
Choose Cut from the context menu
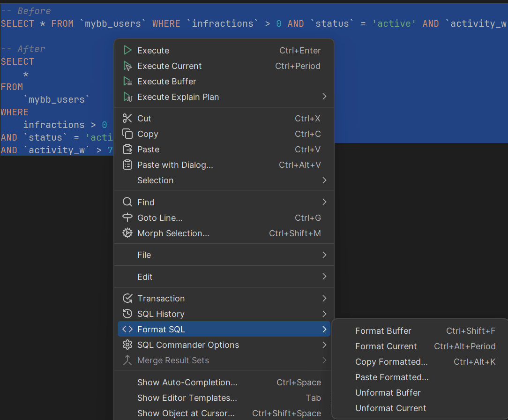(224, 118)
